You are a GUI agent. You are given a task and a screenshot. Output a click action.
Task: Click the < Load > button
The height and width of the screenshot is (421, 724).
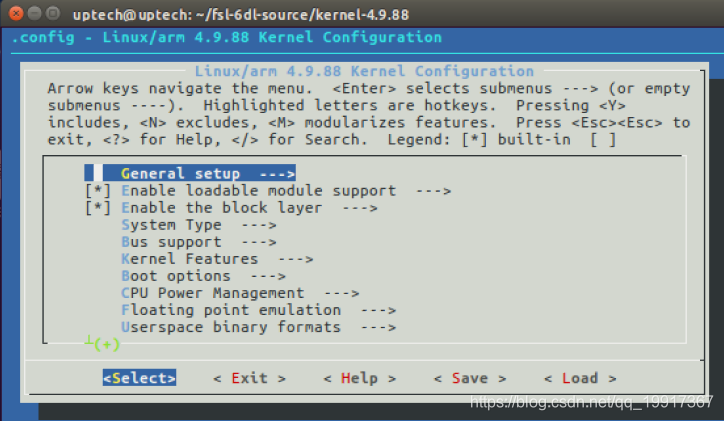point(580,378)
